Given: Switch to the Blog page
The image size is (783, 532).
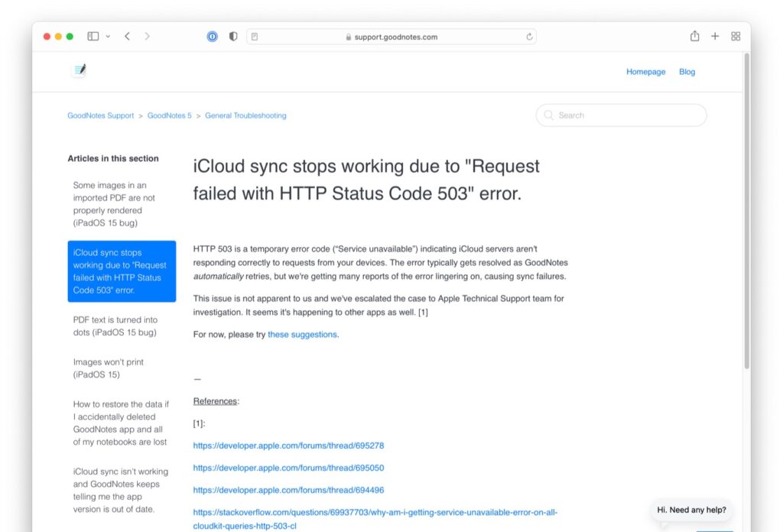Looking at the screenshot, I should 686,71.
